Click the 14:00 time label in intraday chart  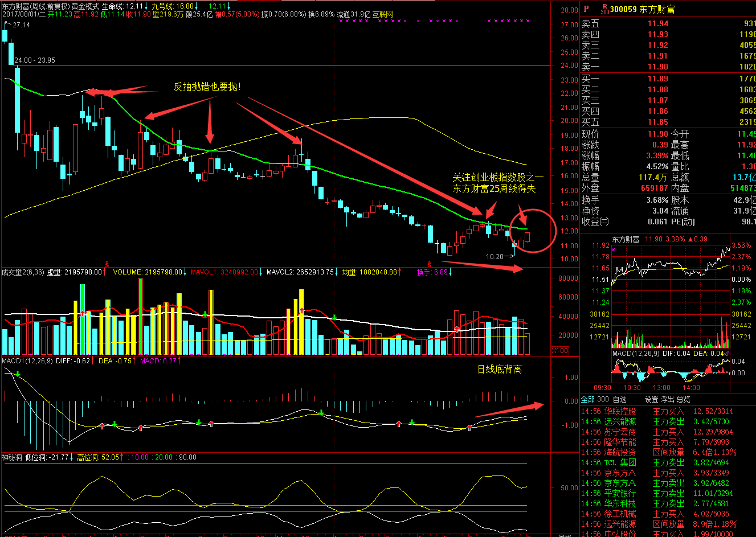(x=691, y=388)
